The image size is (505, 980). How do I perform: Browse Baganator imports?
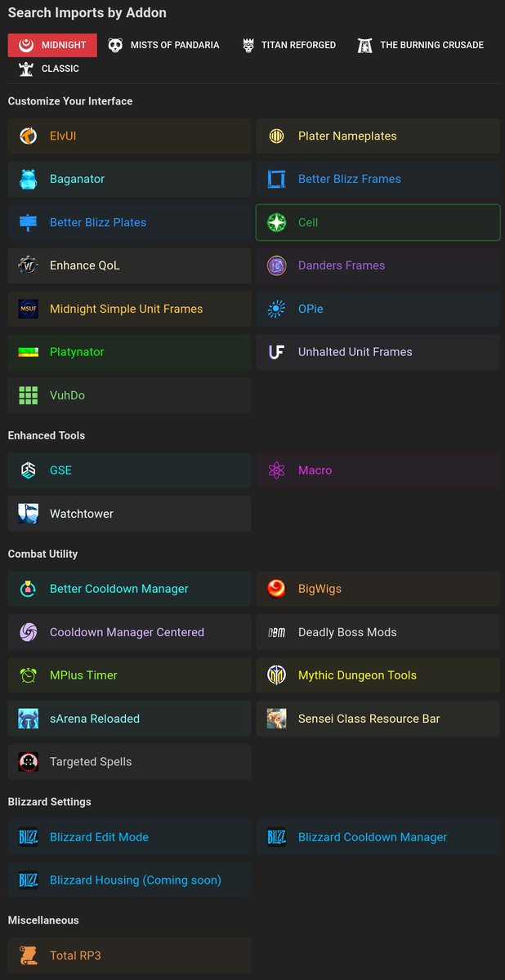(130, 180)
